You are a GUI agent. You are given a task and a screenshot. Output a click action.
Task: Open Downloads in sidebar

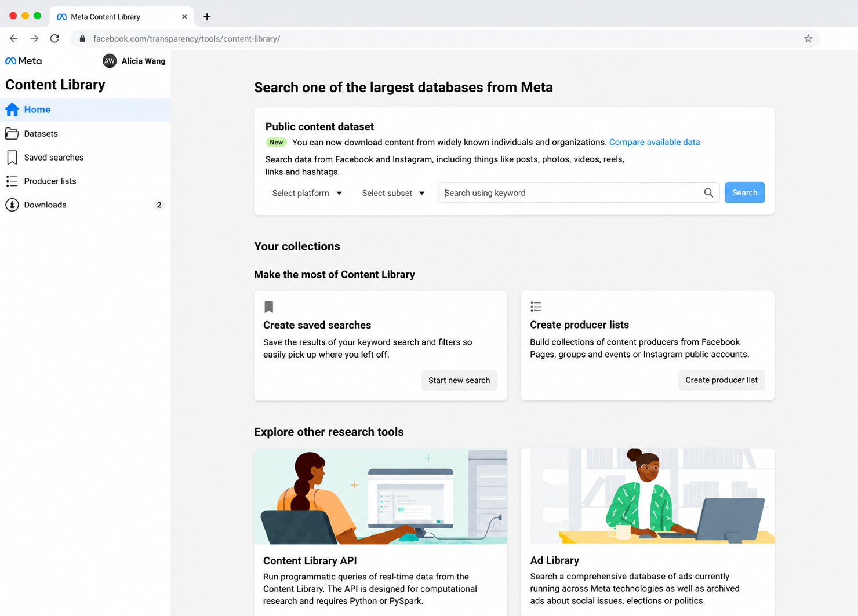(x=85, y=205)
